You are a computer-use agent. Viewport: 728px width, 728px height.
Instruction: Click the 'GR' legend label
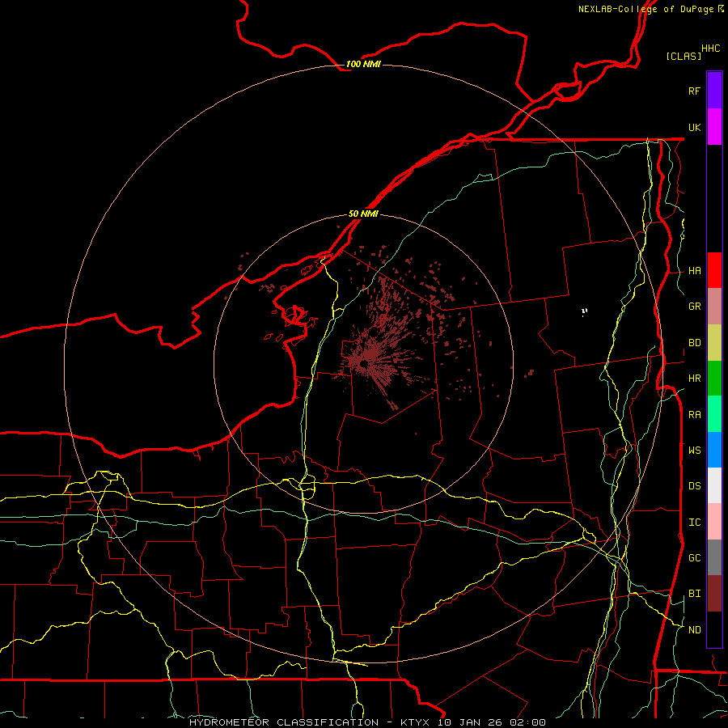click(x=694, y=307)
